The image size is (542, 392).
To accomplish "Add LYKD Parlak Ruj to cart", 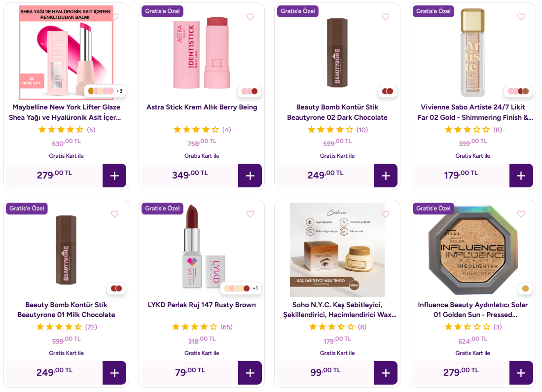I will tap(250, 373).
